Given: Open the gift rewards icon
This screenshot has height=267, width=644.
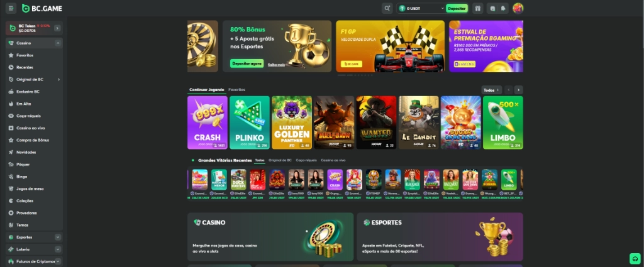Looking at the screenshot, I should click(477, 8).
